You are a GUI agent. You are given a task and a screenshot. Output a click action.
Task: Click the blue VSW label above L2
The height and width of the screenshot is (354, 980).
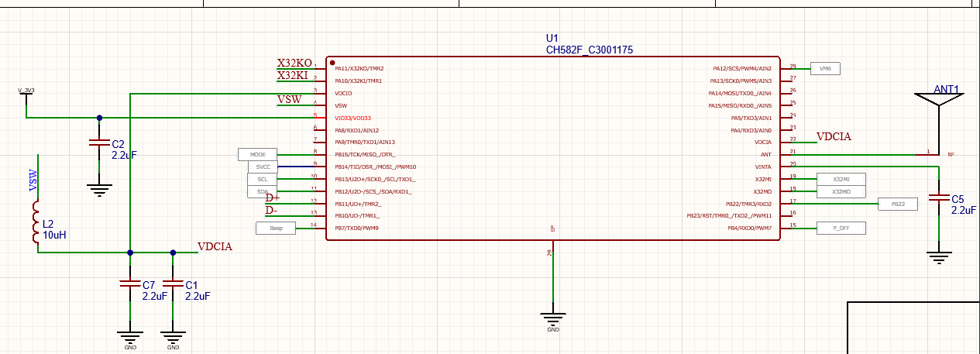(33, 180)
